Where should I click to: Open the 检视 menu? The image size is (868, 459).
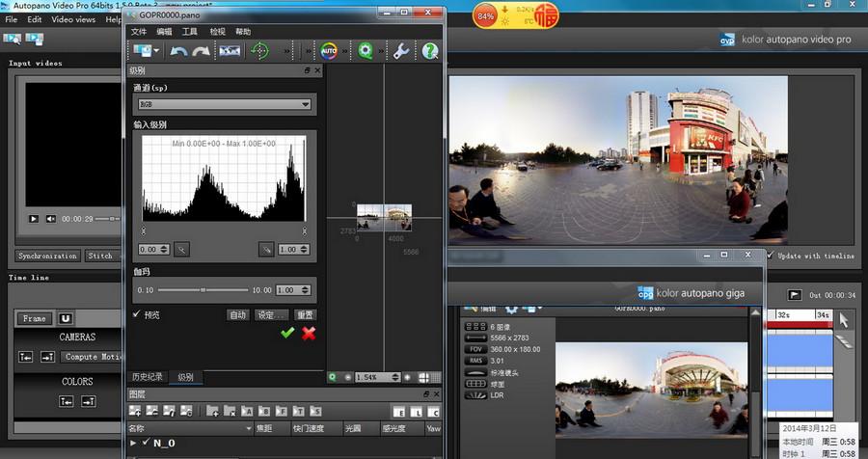(218, 32)
